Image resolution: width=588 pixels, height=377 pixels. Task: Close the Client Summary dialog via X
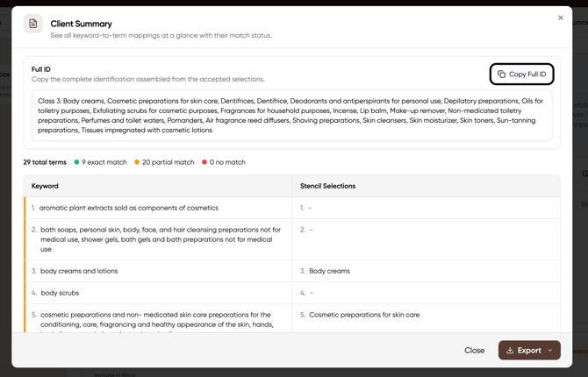[x=560, y=18]
